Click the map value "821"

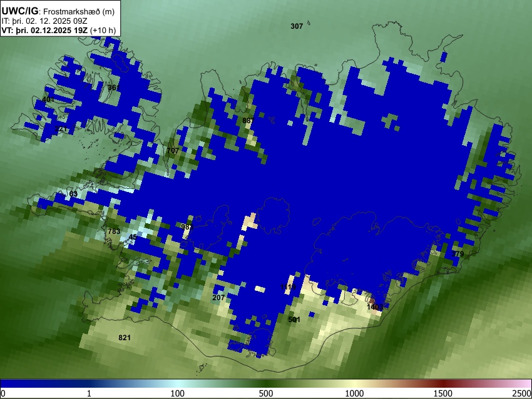pyautogui.click(x=125, y=337)
